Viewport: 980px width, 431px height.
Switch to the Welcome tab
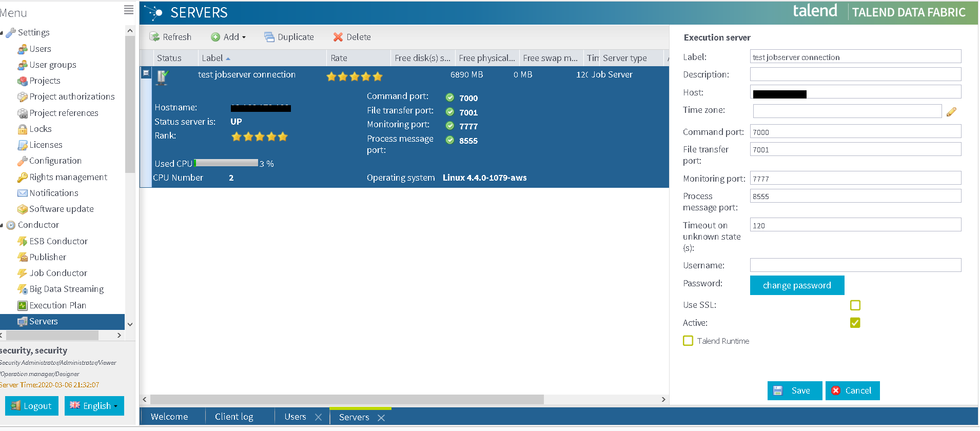tap(169, 417)
